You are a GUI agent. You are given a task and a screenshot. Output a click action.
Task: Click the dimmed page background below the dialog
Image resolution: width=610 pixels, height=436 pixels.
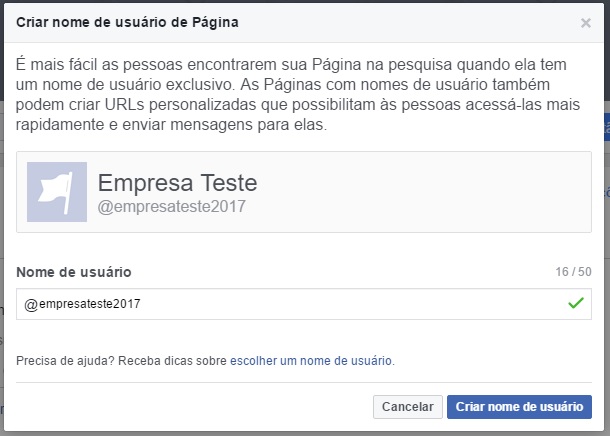300,432
